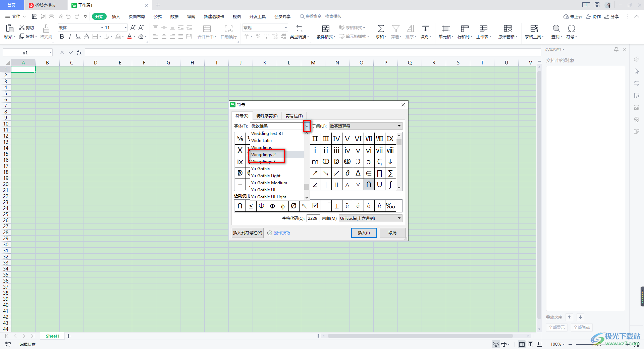Click the Freeze Panes (冻结窗格) icon

click(x=508, y=29)
